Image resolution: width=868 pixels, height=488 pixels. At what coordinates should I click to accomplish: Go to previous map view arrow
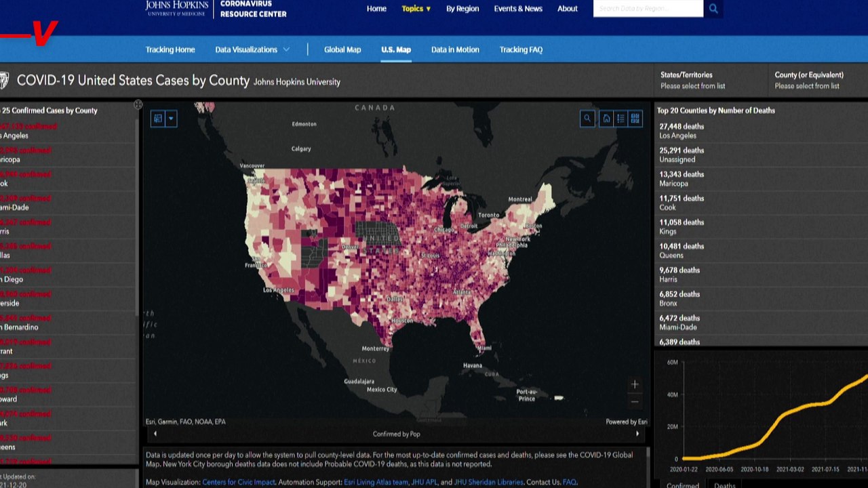point(155,434)
